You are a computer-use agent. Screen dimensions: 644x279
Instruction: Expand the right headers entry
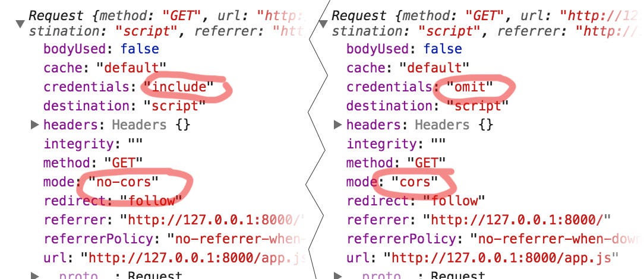(x=338, y=125)
